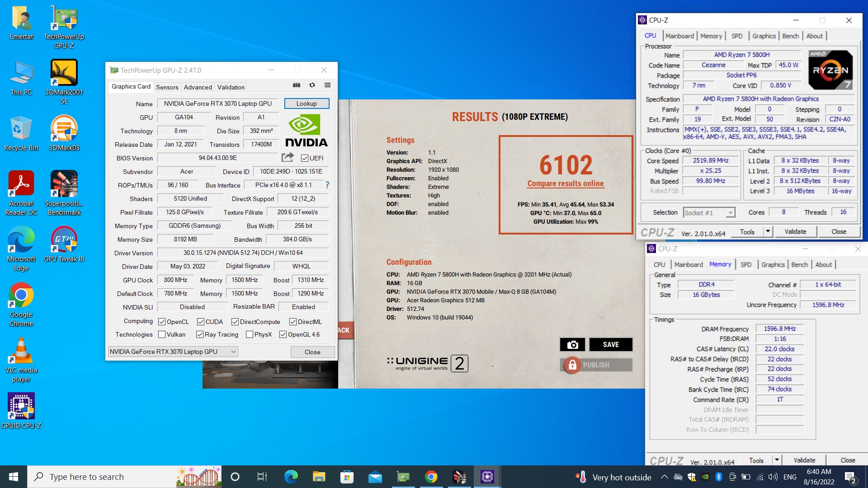Screen dimensions: 868x488
Task: Toggle the CUDA checkbox
Action: click(x=201, y=322)
